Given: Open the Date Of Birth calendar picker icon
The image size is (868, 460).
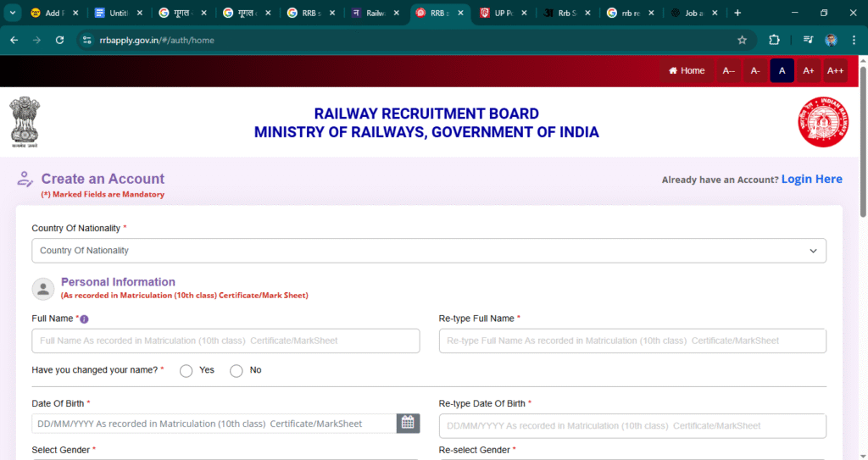Looking at the screenshot, I should 408,423.
